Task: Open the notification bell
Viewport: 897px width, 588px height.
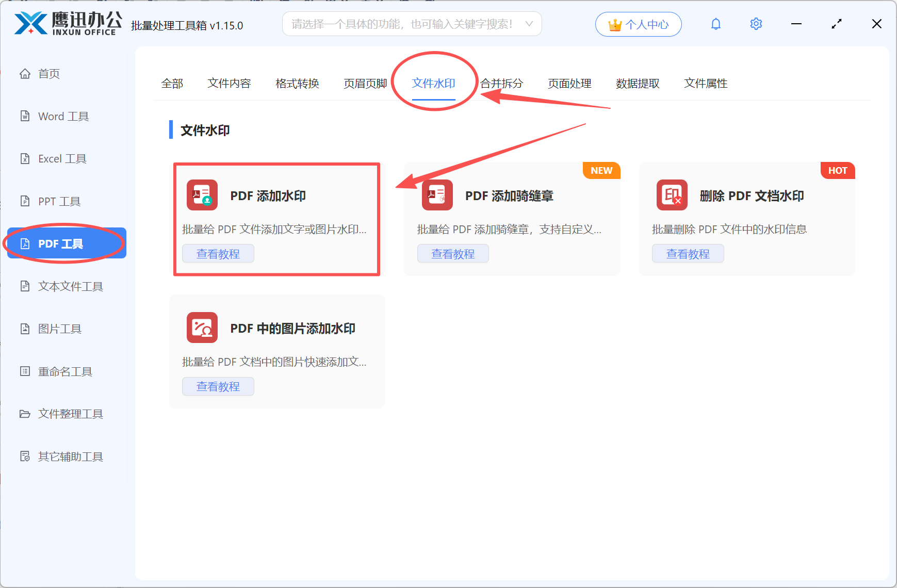Action: (x=715, y=24)
